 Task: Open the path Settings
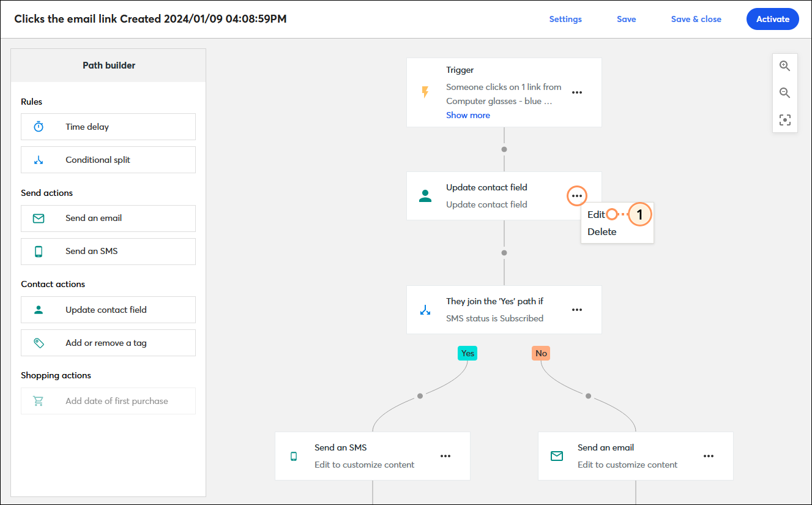tap(565, 19)
